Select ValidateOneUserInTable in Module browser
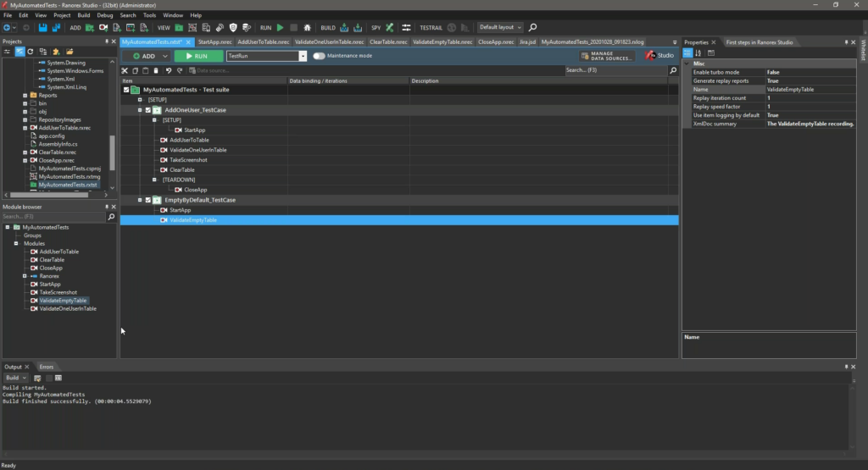The image size is (868, 470). [x=68, y=308]
